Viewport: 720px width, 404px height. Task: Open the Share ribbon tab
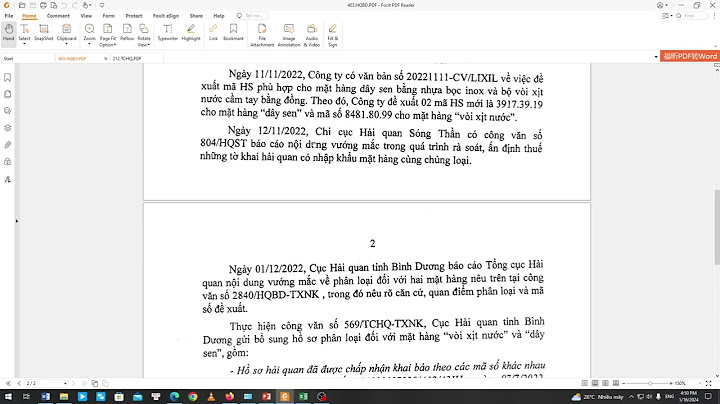click(x=196, y=16)
